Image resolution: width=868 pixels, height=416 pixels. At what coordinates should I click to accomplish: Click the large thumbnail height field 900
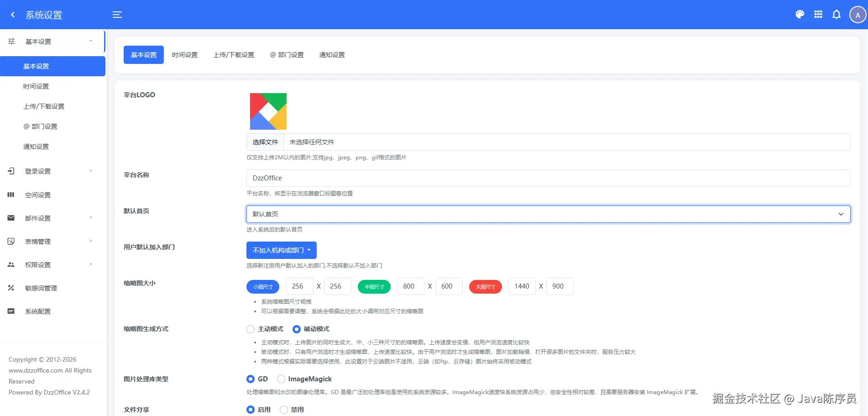coord(560,286)
